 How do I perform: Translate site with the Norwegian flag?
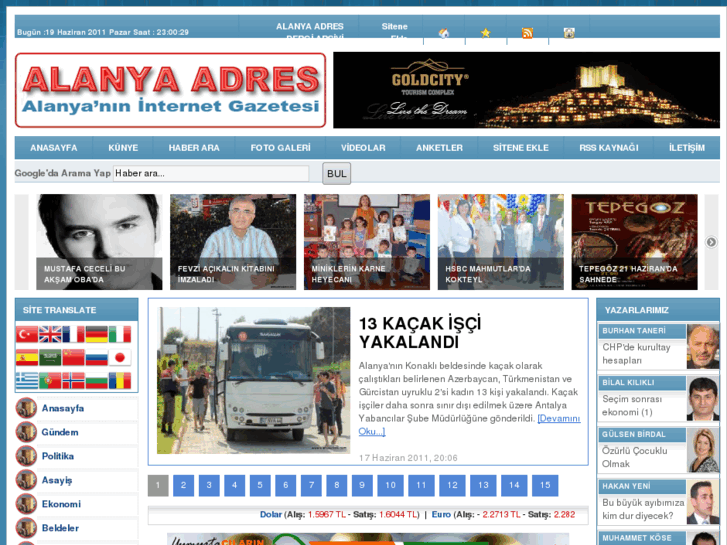tap(73, 381)
